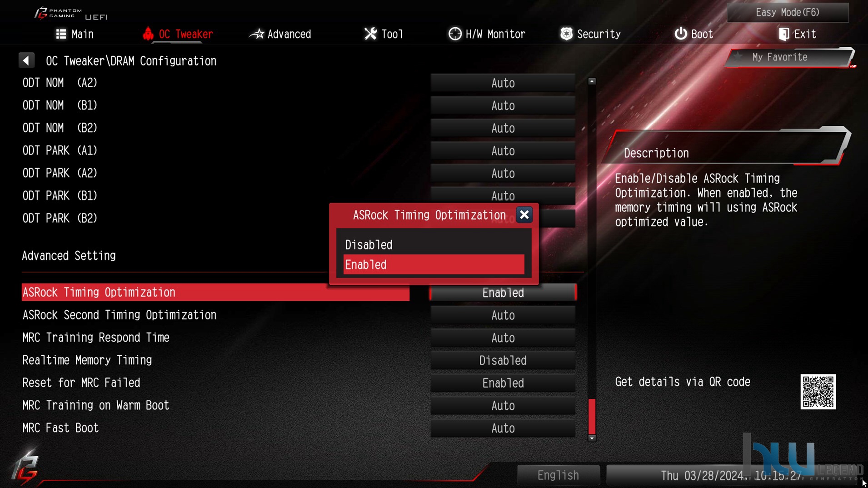Click the Tool wrench icon
The width and height of the screenshot is (868, 488).
pyautogui.click(x=370, y=34)
